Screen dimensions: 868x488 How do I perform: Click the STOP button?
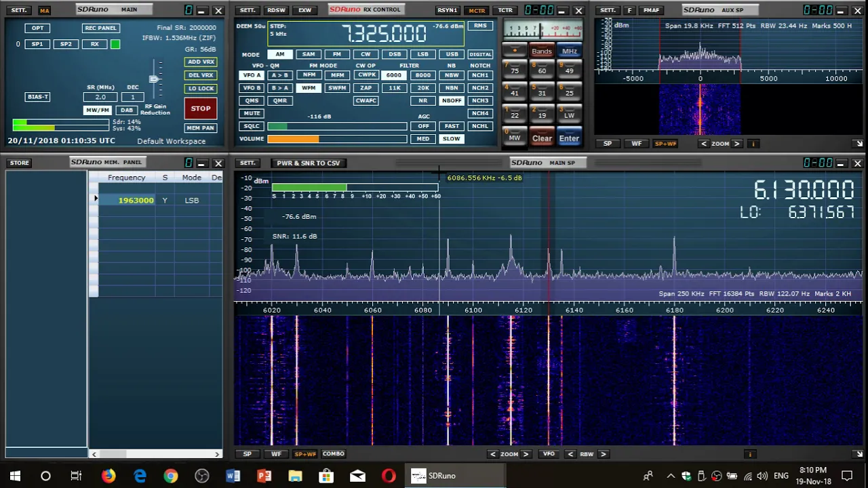[201, 108]
